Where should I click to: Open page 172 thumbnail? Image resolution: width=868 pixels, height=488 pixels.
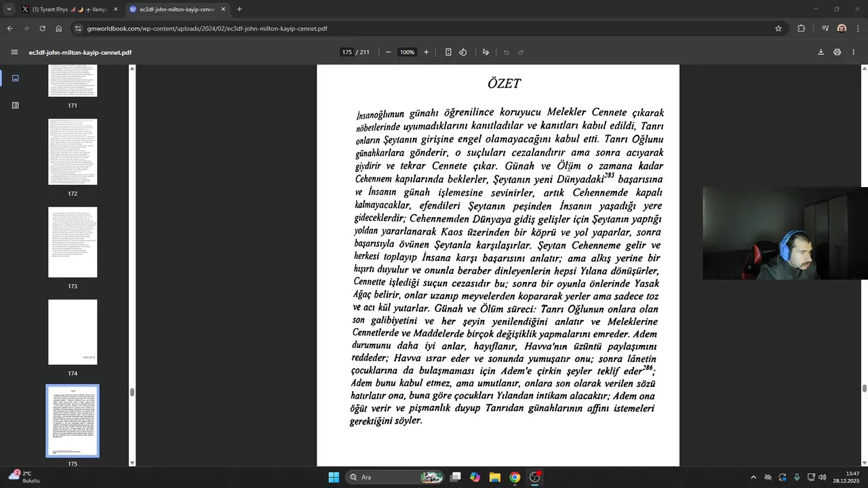pos(73,152)
